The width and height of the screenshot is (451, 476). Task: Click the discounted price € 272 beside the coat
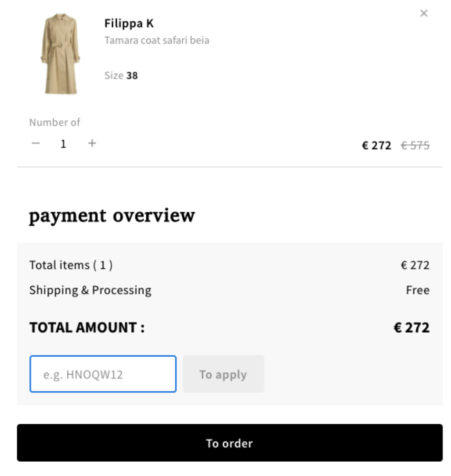point(376,145)
